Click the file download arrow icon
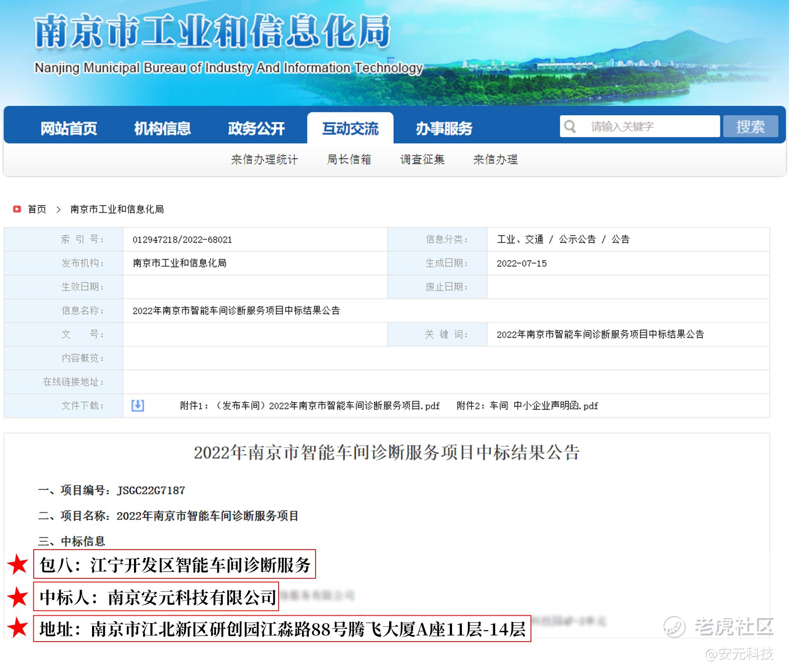 click(x=138, y=405)
